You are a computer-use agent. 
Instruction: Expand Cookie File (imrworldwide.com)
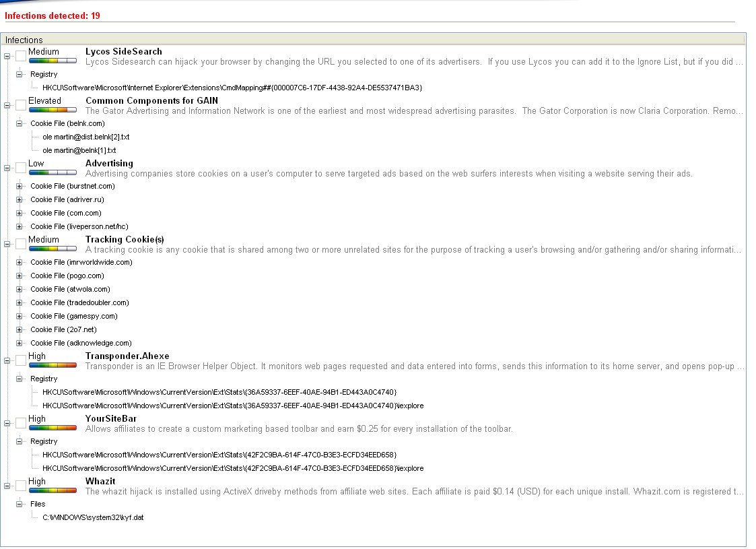[x=20, y=263]
